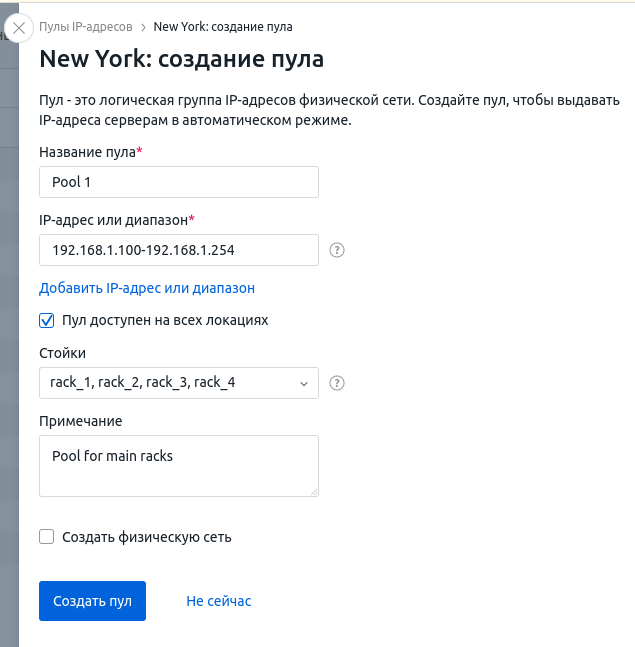Click 'Добавить IP-адрес или диапазон' link

pos(147,288)
